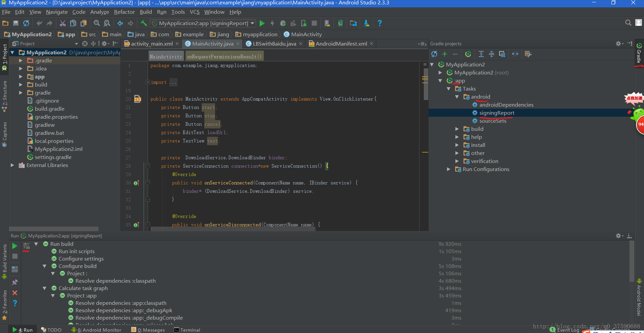Collapse Configure build node in Run panel
This screenshot has height=333, width=644.
[x=44, y=266]
